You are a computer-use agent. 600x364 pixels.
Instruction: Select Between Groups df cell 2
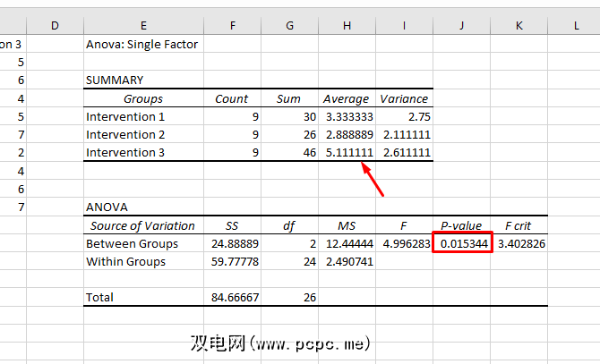(289, 243)
